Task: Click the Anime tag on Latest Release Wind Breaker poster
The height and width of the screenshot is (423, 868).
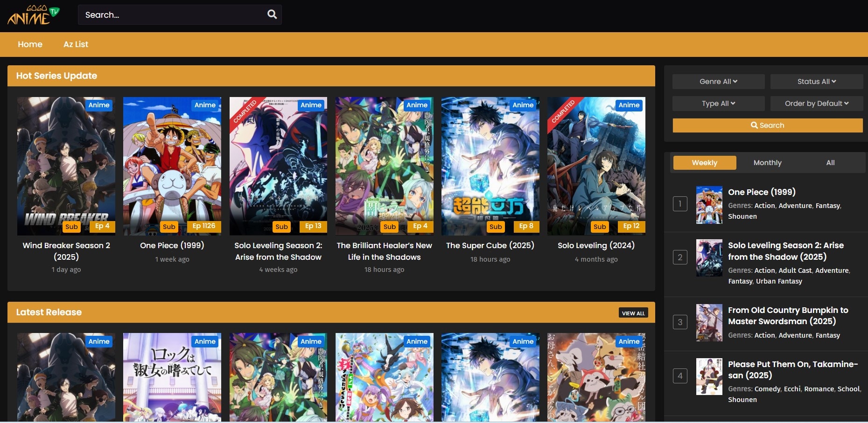Action: point(99,342)
